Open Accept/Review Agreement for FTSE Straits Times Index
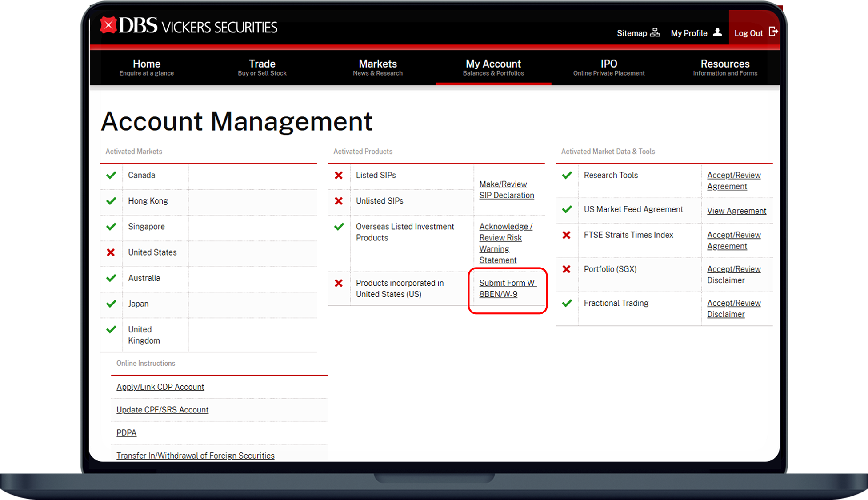The width and height of the screenshot is (868, 500). (x=734, y=240)
